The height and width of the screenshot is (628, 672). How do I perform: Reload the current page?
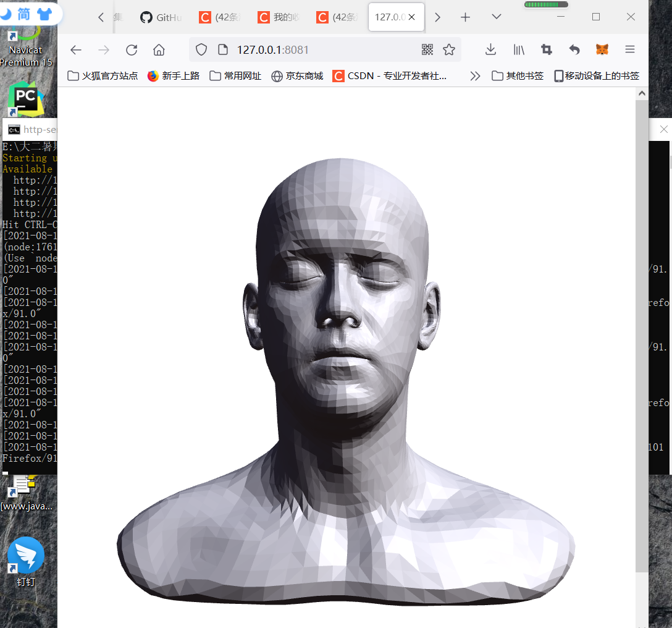pos(132,50)
